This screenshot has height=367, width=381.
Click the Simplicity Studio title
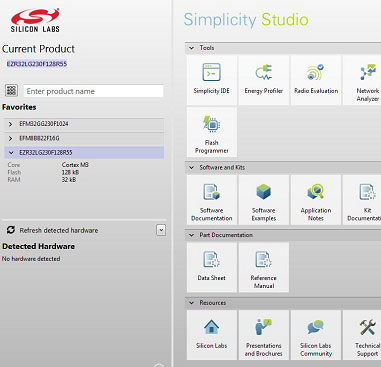(246, 20)
